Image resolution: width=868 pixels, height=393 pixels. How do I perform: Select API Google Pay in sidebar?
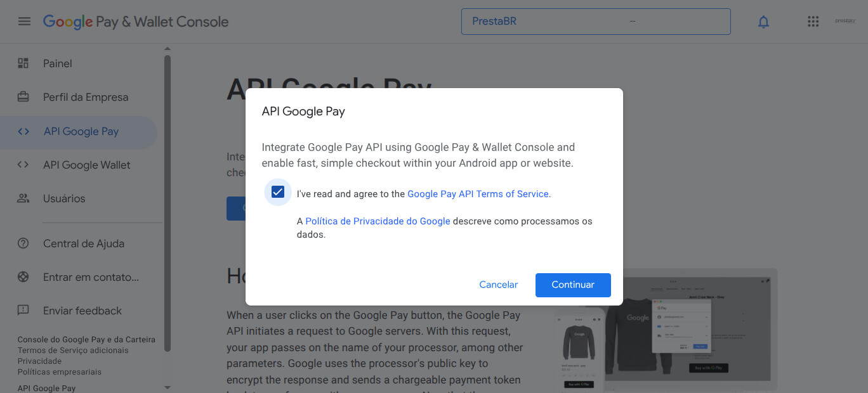[81, 132]
